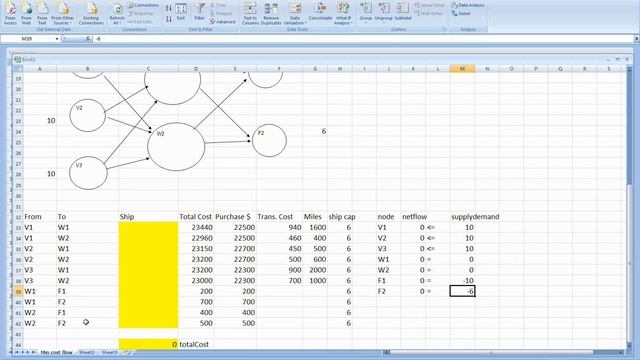640x360 pixels.
Task: Click the W2 warehouse circle
Action: (x=176, y=147)
